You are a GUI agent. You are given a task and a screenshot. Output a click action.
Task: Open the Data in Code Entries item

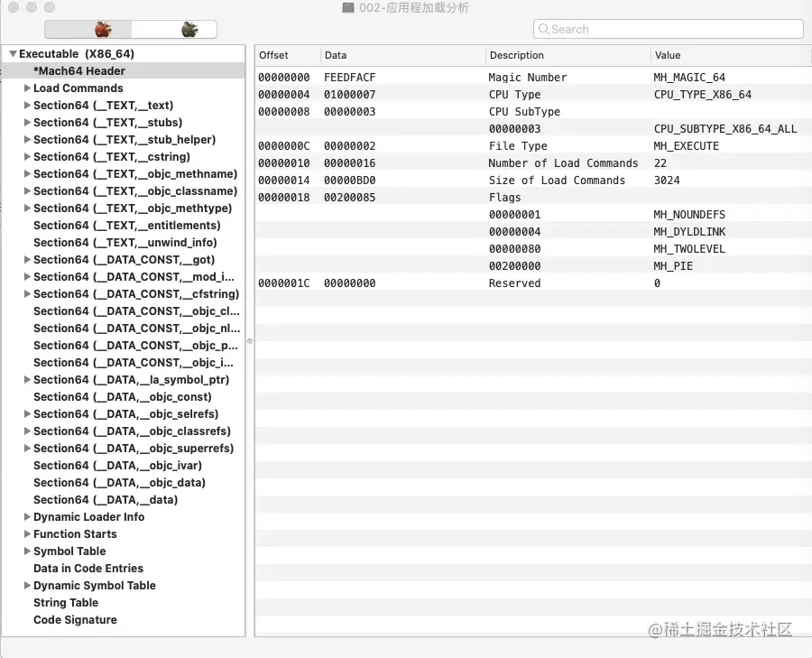click(124, 569)
